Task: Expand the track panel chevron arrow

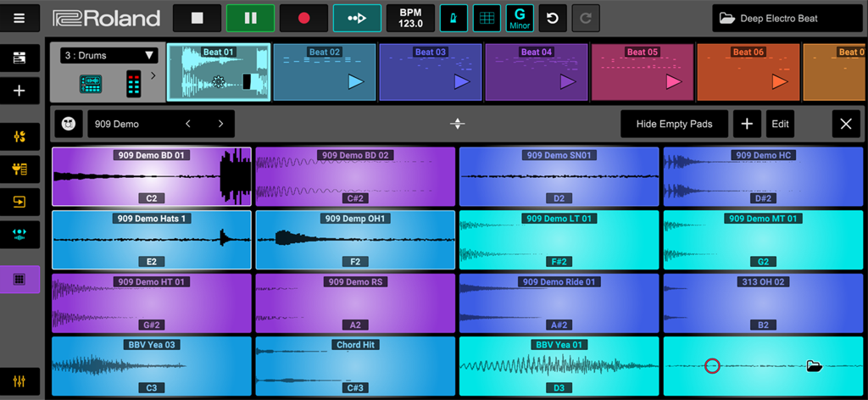Action: (153, 75)
